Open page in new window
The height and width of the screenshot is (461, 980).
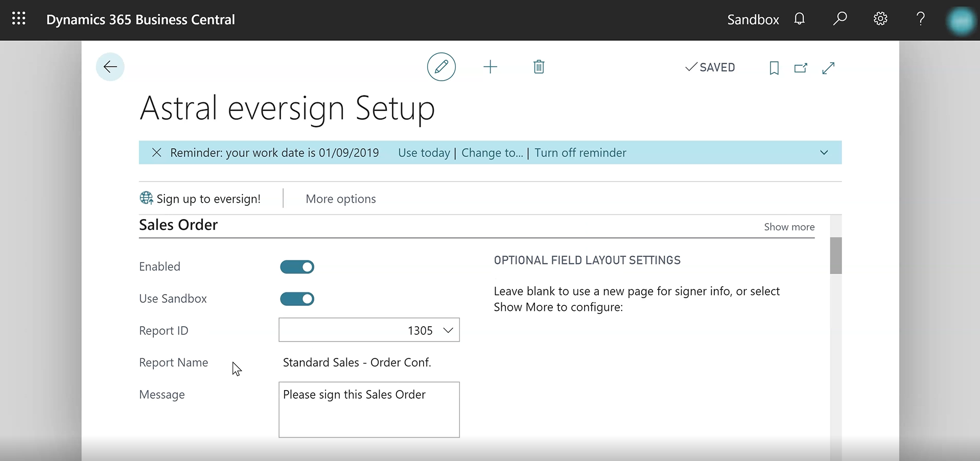point(801,68)
